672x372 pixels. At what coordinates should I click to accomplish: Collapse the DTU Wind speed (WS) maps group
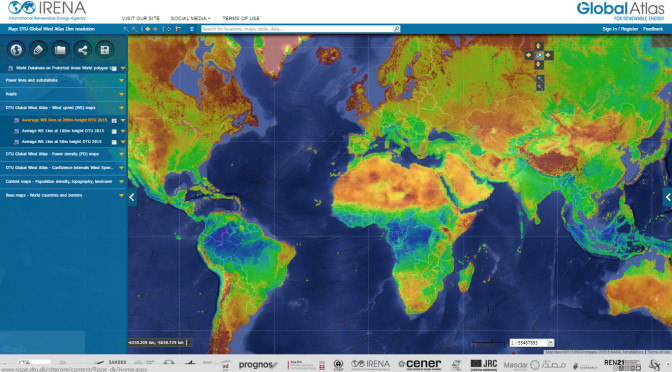[121, 108]
